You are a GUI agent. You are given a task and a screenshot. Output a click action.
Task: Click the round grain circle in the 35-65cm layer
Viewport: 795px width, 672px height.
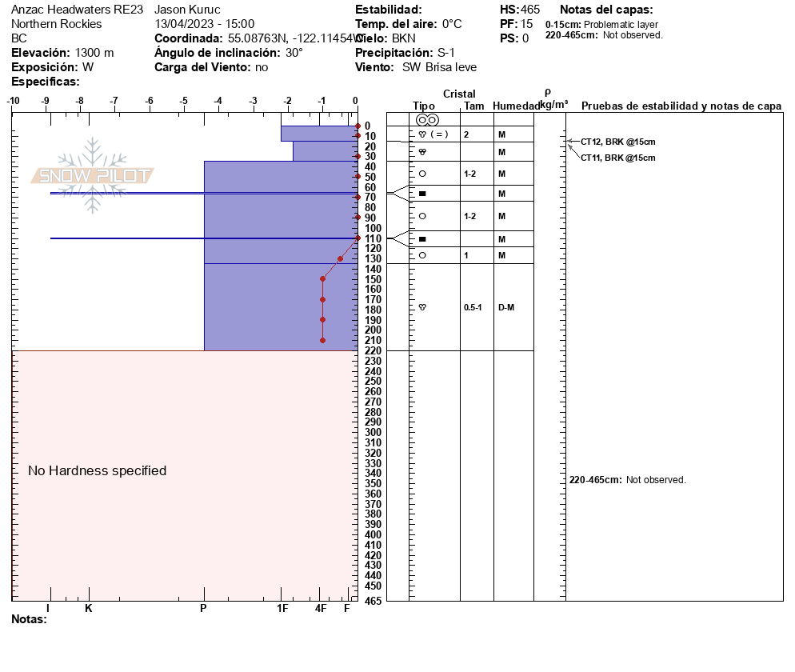[x=423, y=174]
